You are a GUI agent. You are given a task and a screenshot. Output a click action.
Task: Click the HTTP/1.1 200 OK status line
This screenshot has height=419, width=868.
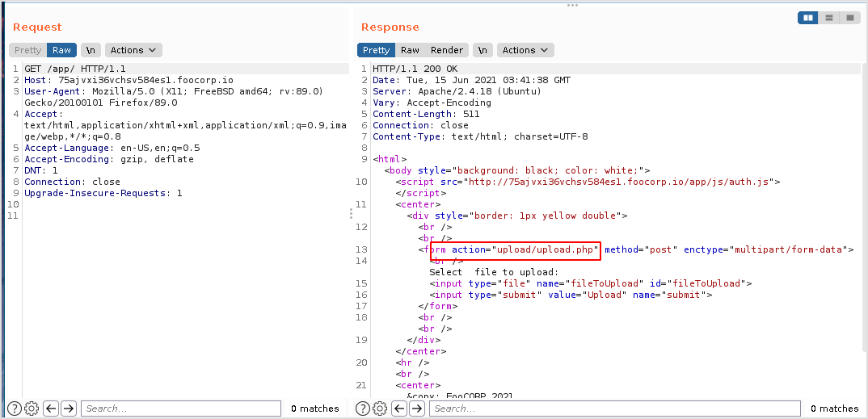pos(415,69)
